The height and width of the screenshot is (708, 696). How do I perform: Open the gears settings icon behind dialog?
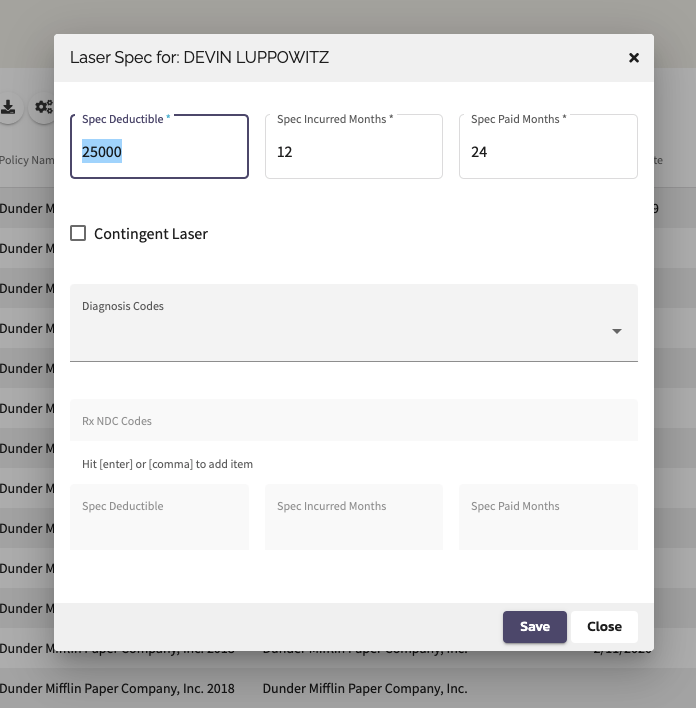coord(44,107)
